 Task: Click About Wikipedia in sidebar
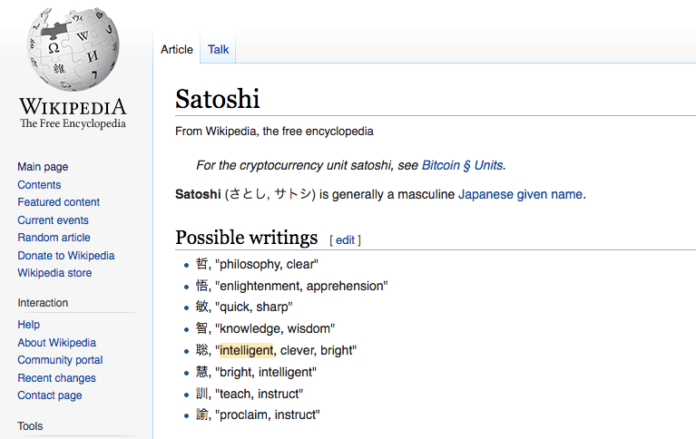point(57,343)
